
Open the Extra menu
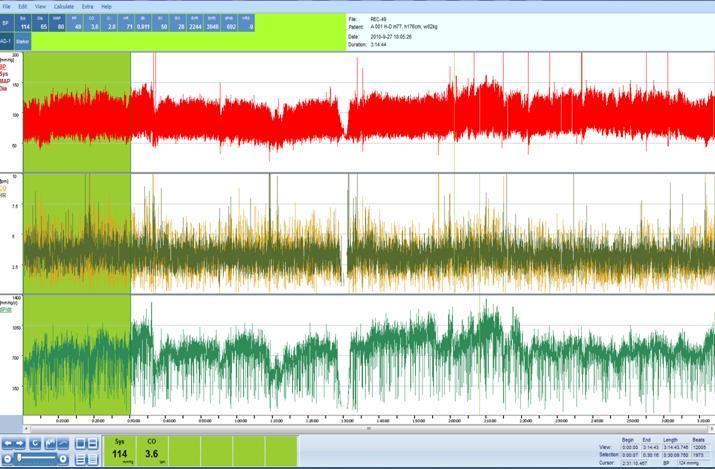(87, 6)
